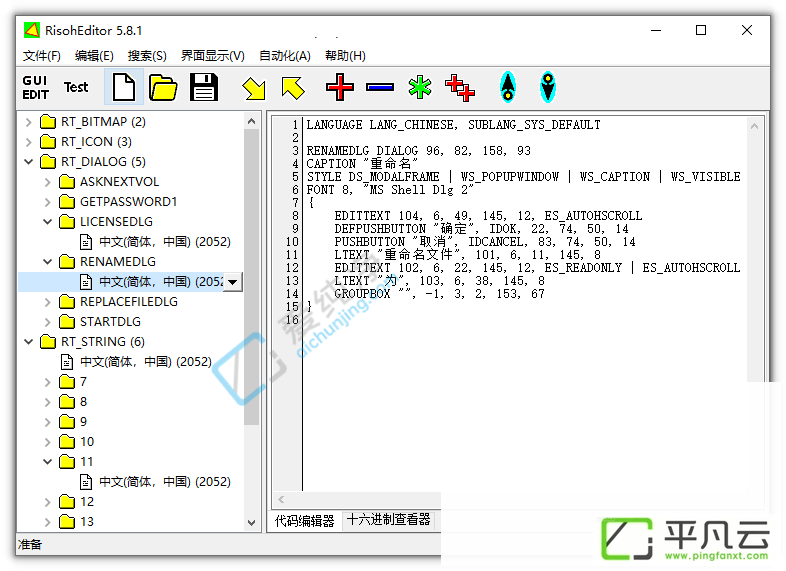Select string folder 10
Screen dimensions: 786x571
(x=77, y=442)
